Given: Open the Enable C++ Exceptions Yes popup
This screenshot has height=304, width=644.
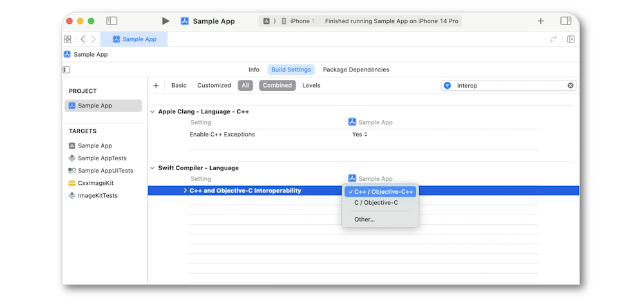Looking at the screenshot, I should click(x=360, y=135).
